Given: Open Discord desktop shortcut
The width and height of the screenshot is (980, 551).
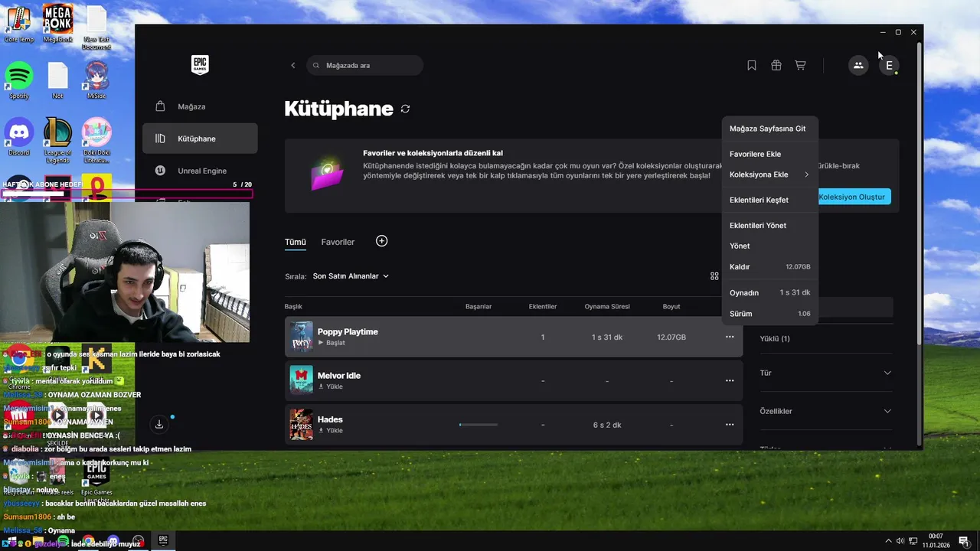Looking at the screenshot, I should tap(19, 136).
